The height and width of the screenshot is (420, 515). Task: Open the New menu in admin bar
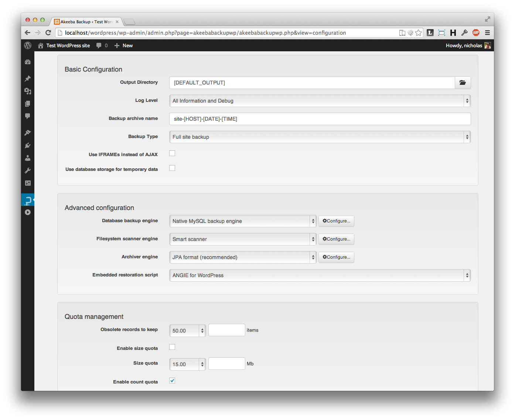124,45
